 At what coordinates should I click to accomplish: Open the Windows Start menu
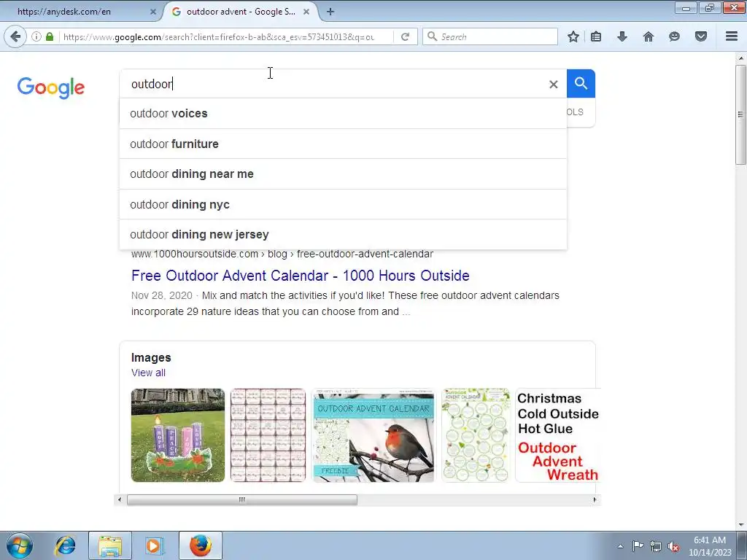19,545
